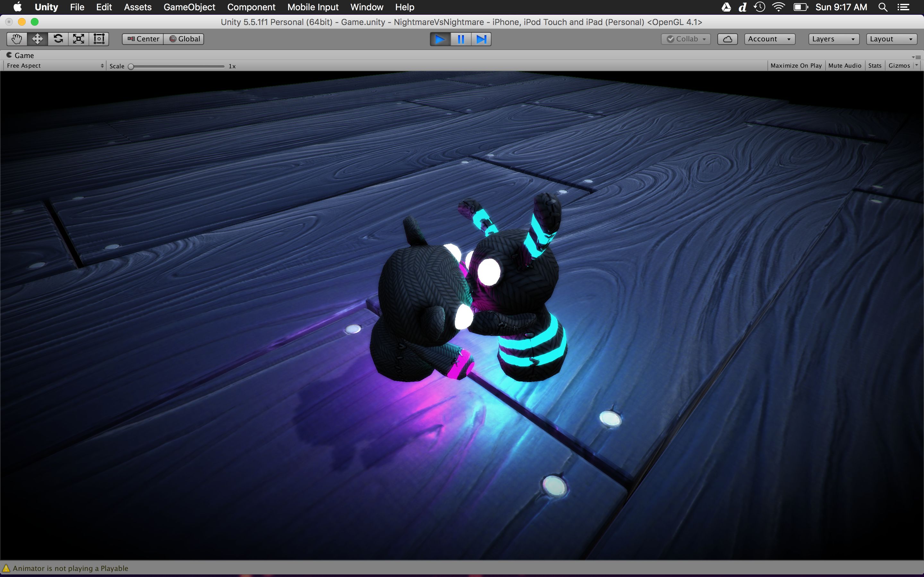This screenshot has height=577, width=924.
Task: Expand the Layers dropdown
Action: [834, 39]
